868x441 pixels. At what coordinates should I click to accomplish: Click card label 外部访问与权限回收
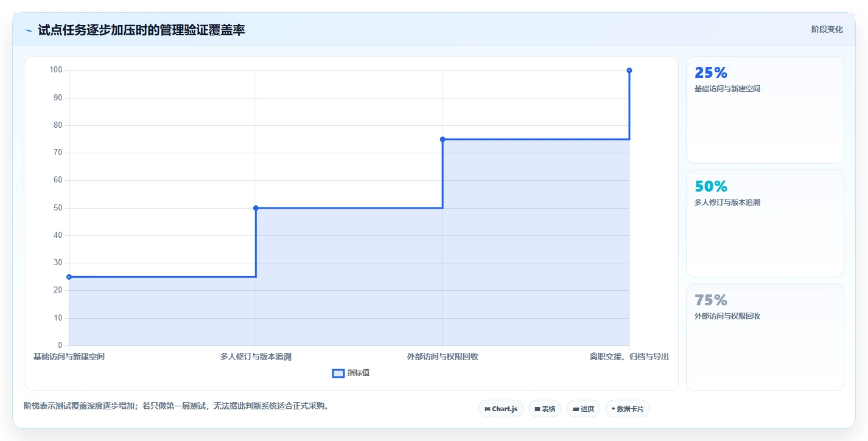[x=727, y=316]
